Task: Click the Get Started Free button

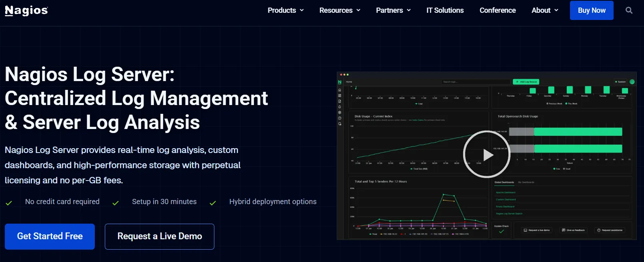Action: pyautogui.click(x=50, y=236)
